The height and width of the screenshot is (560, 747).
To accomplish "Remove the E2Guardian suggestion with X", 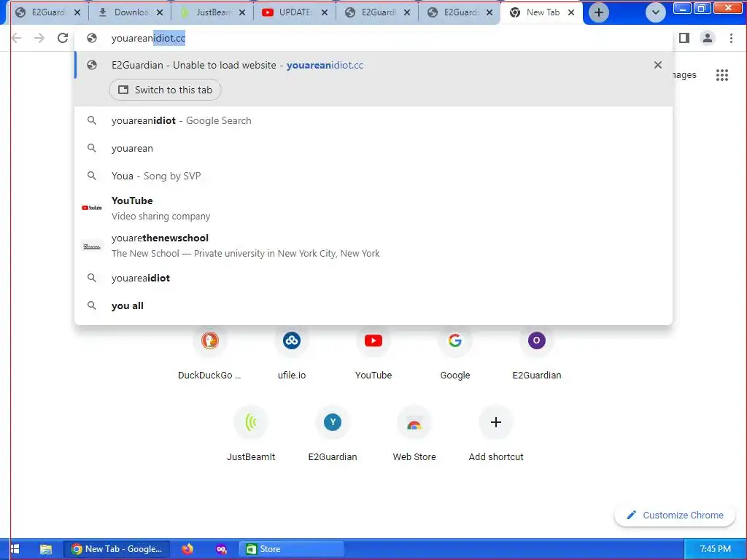I will click(658, 65).
